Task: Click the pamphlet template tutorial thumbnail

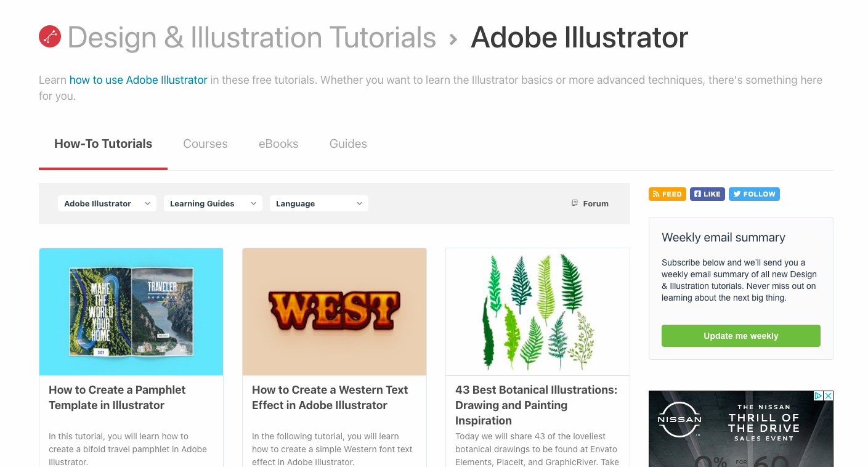Action: tap(131, 312)
